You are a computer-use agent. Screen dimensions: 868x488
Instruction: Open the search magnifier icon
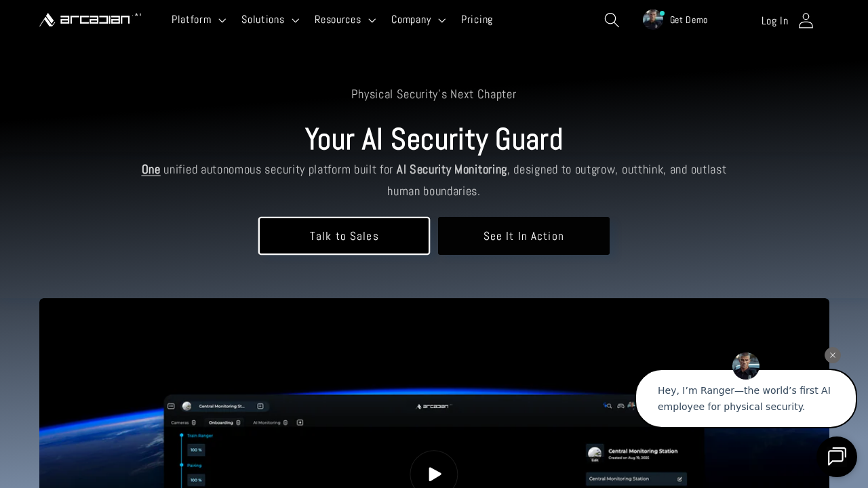click(612, 20)
